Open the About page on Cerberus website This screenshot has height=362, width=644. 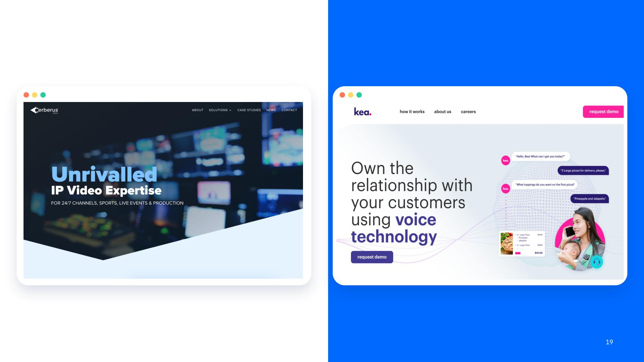point(197,110)
